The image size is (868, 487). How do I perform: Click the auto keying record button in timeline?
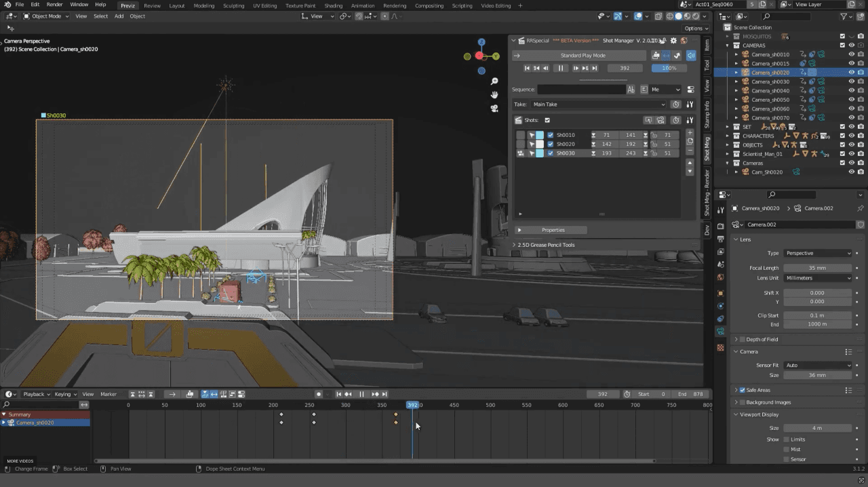pyautogui.click(x=319, y=394)
